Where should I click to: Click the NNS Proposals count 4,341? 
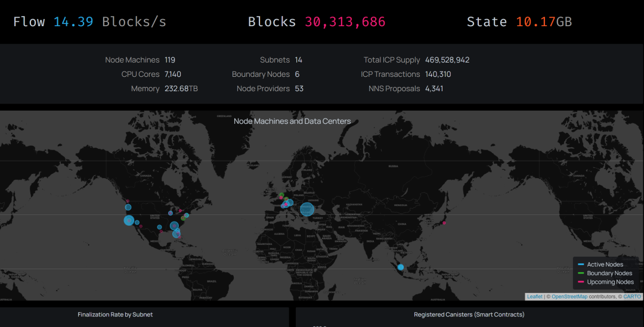click(434, 89)
